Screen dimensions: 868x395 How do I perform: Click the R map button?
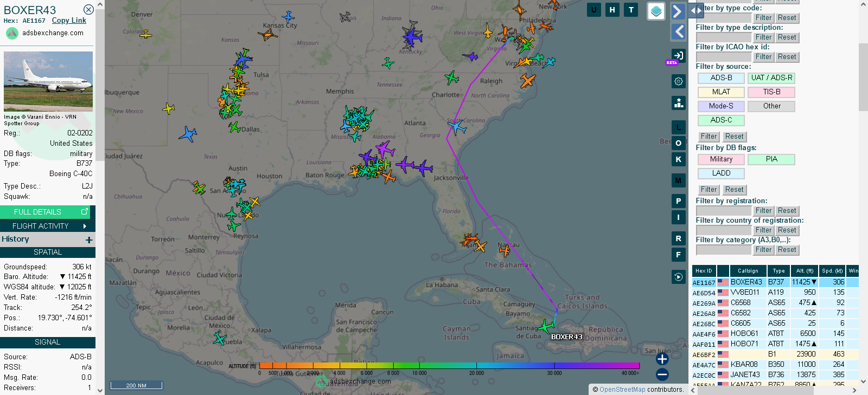pyautogui.click(x=678, y=238)
